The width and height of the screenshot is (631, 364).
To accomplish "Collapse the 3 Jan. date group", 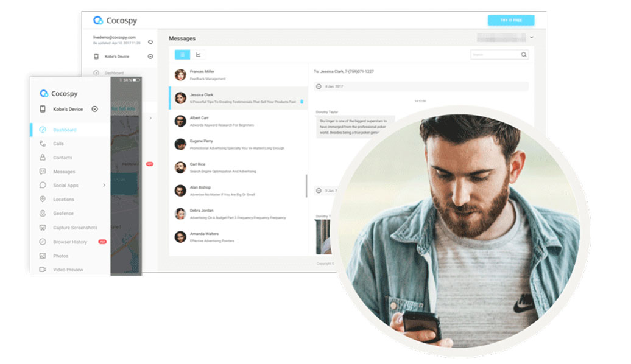I will 319,191.
